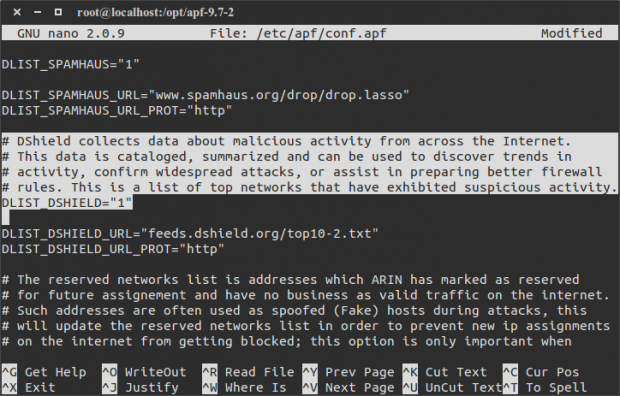This screenshot has height=396, width=620.
Task: Place cursor on DLIST_DSHIELD="1" line
Action: (67, 203)
